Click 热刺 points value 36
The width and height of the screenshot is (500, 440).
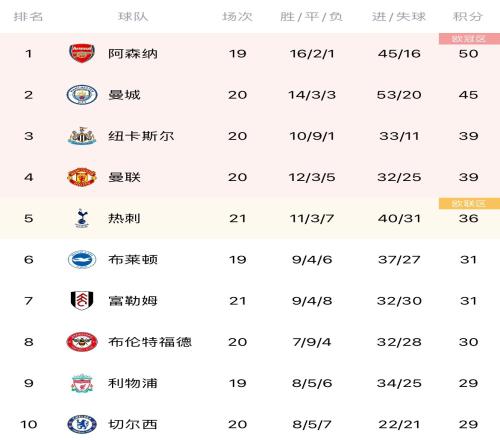point(468,218)
